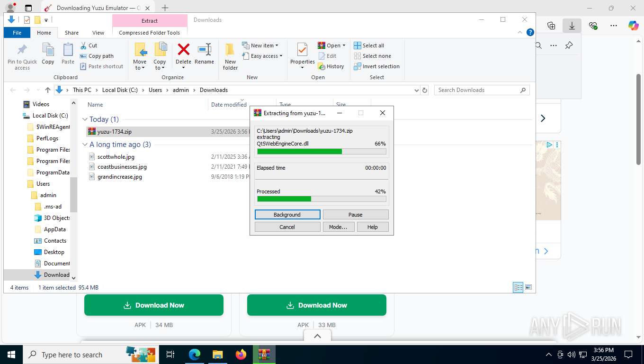The image size is (644, 364).
Task: Select 3D Objects in navigation pane
Action: pos(52,218)
